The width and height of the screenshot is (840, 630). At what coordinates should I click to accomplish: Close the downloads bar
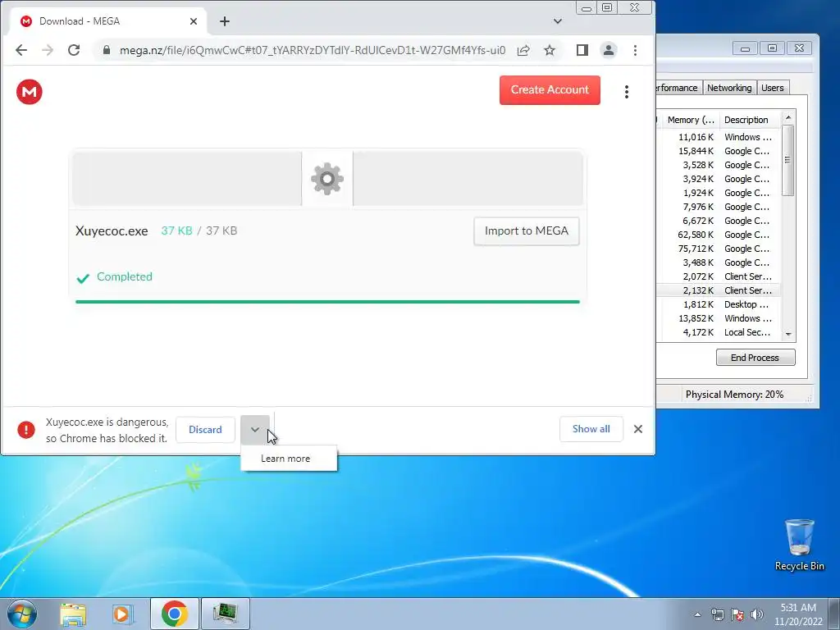click(638, 429)
